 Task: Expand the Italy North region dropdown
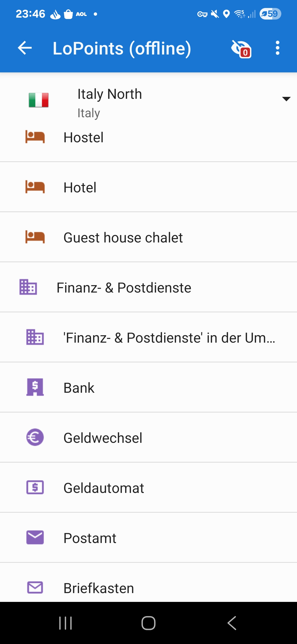tap(286, 99)
